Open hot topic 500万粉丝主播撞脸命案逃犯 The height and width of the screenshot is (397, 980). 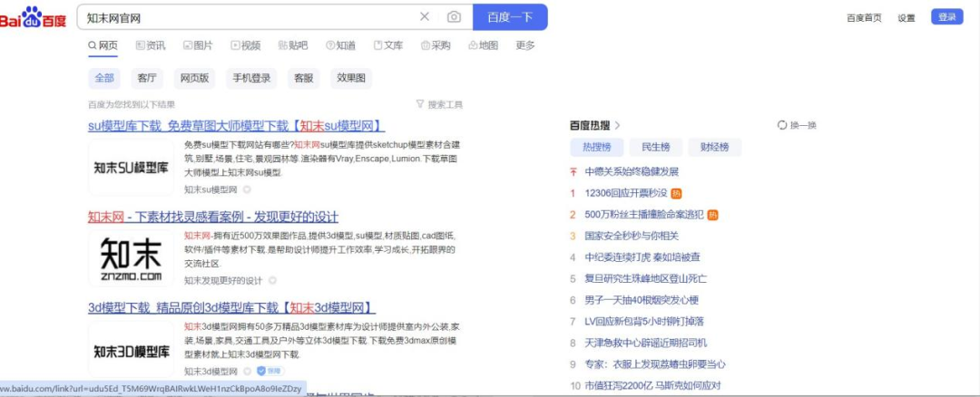643,215
